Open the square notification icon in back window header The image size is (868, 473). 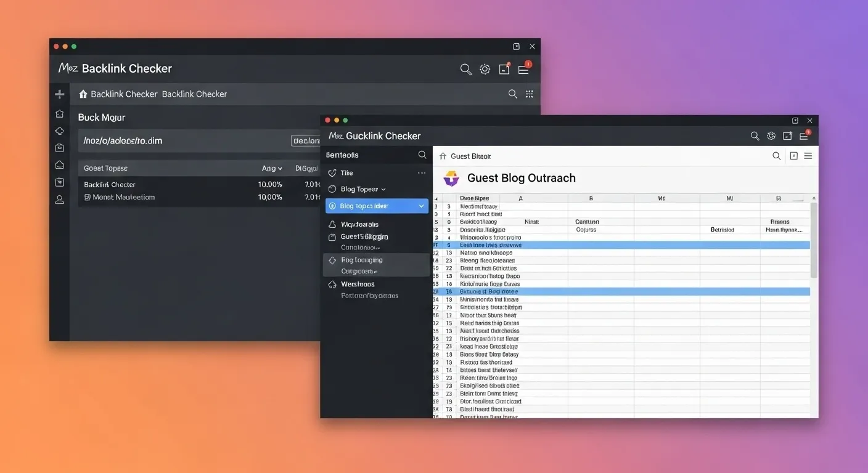point(504,69)
